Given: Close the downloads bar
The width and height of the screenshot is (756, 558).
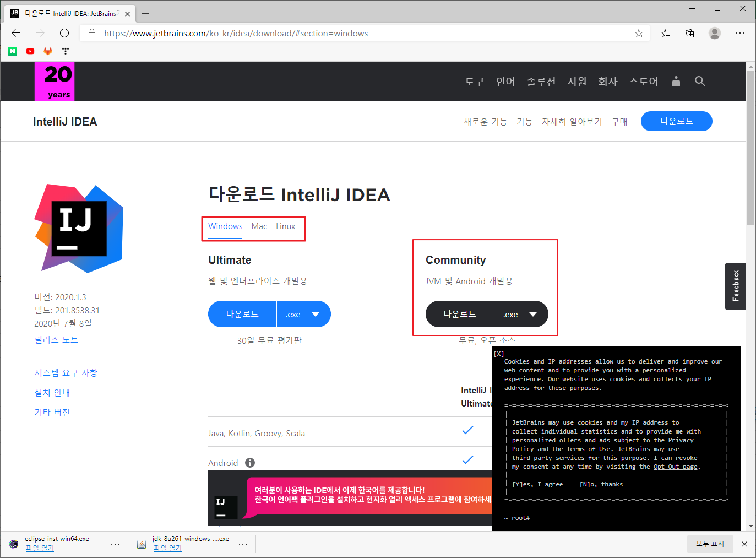Looking at the screenshot, I should coord(744,544).
